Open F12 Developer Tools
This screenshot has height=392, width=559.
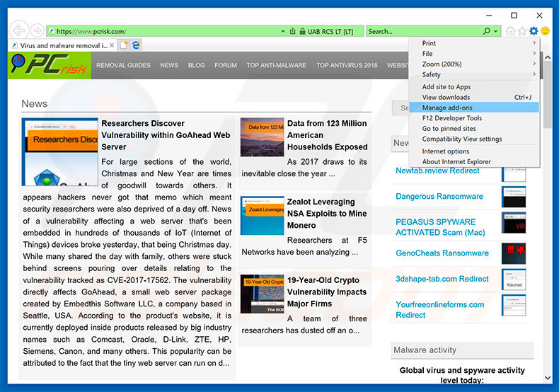coord(474,117)
